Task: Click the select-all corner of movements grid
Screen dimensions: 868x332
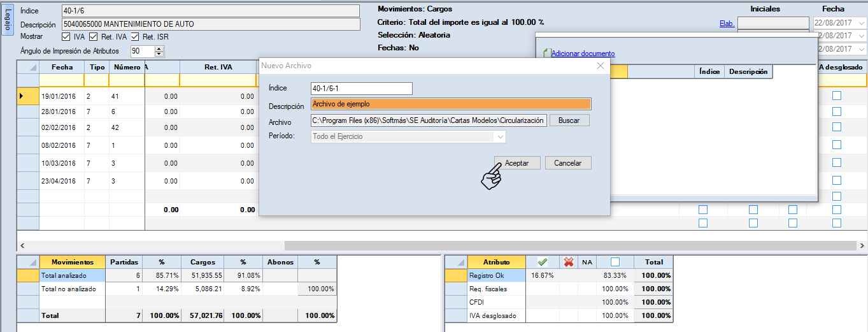Action: click(28, 67)
